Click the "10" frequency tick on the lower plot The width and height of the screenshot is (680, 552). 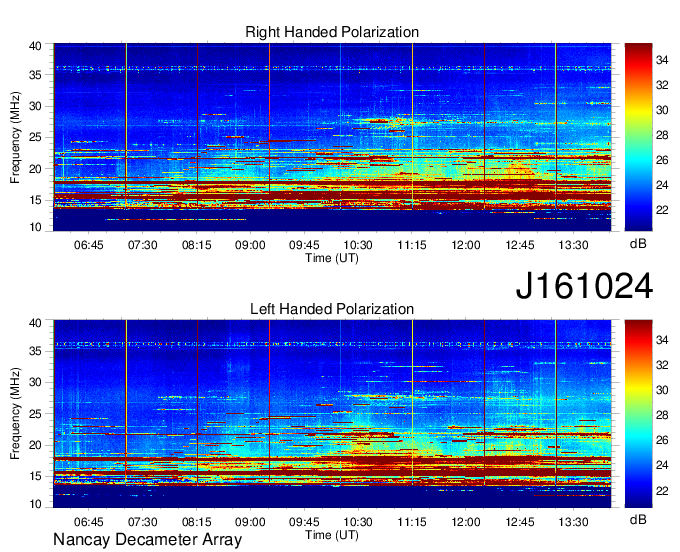coord(35,504)
